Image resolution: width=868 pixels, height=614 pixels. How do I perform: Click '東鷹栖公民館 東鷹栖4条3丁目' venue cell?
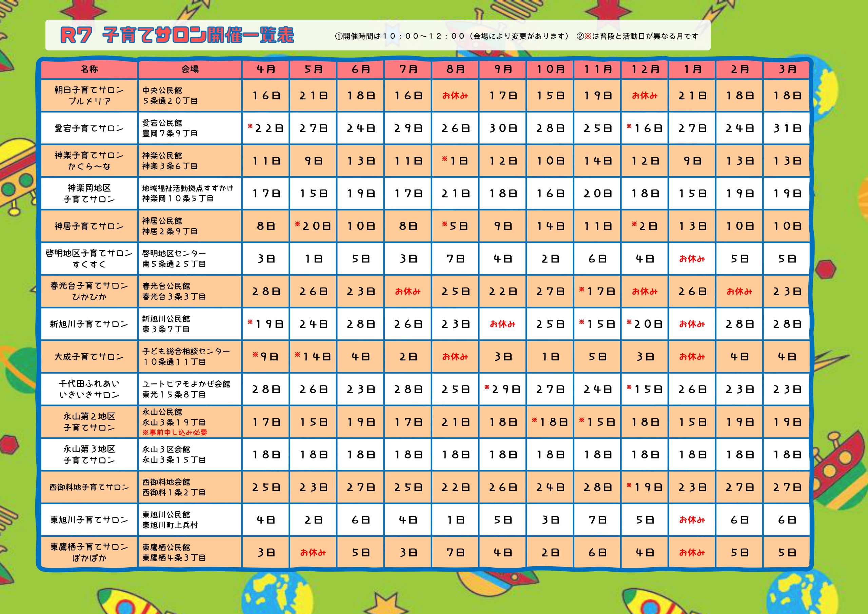coord(190,552)
